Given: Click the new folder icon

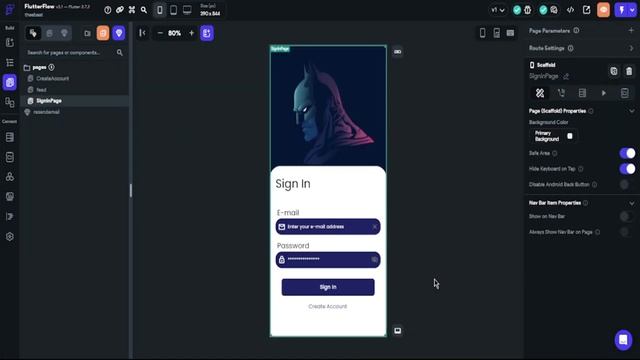Looking at the screenshot, I should pos(87,33).
